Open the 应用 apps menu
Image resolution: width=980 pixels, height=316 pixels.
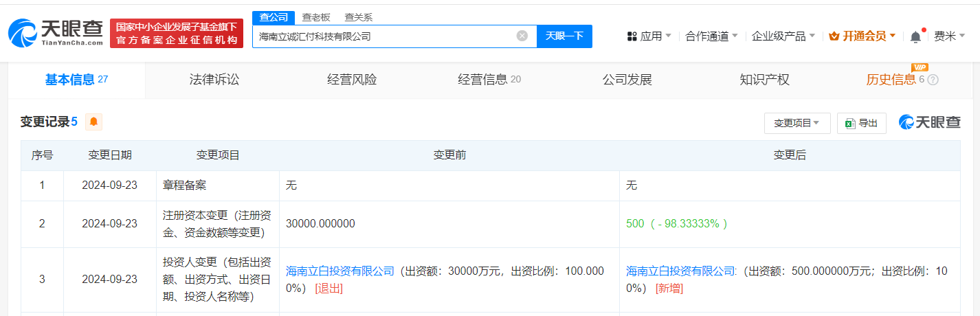coord(649,36)
